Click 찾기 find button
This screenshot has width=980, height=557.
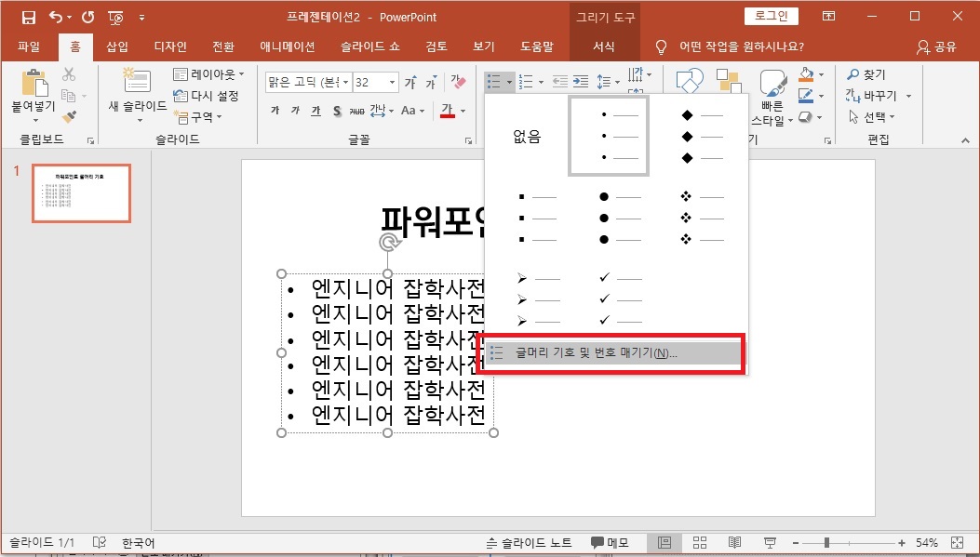point(866,75)
